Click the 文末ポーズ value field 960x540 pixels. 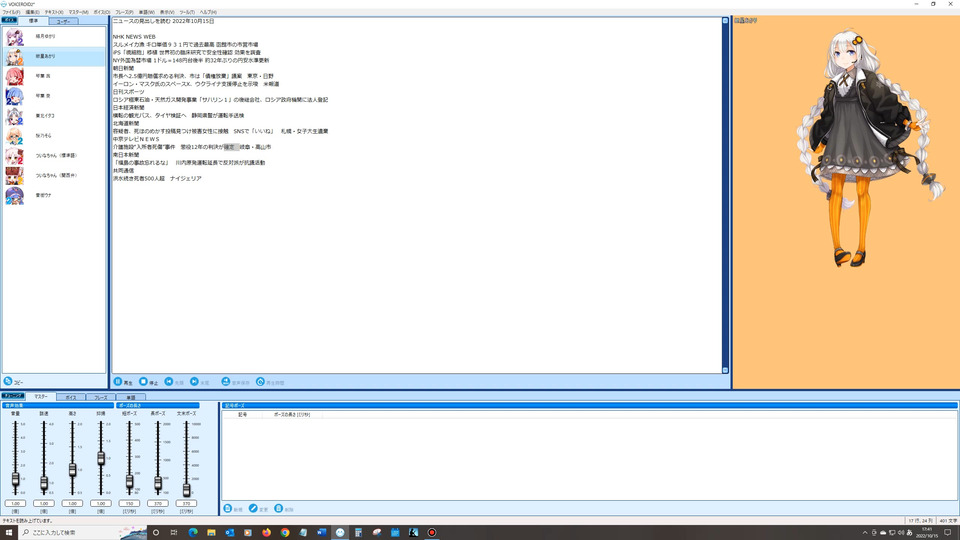pos(186,503)
